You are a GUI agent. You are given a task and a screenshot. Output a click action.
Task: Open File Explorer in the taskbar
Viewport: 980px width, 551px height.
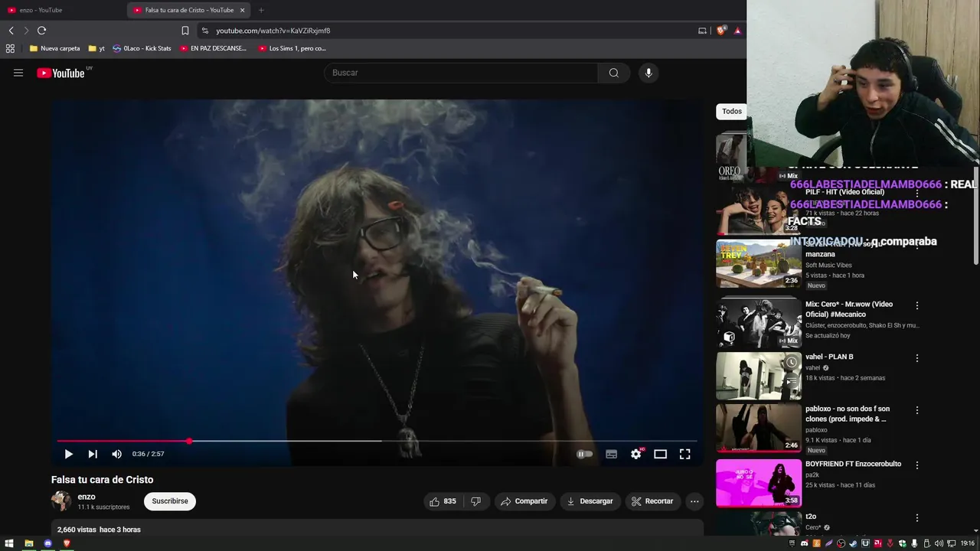[28, 543]
